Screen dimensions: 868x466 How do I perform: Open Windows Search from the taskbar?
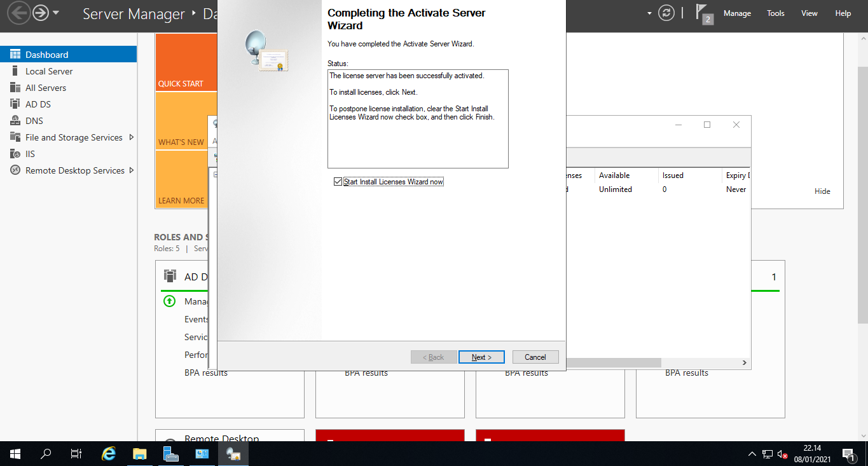point(45,454)
